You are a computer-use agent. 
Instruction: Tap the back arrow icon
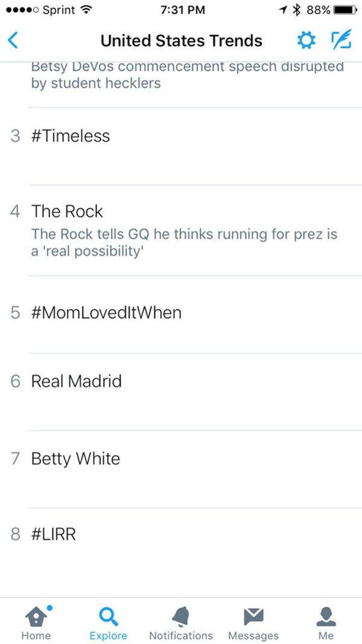coord(13,40)
